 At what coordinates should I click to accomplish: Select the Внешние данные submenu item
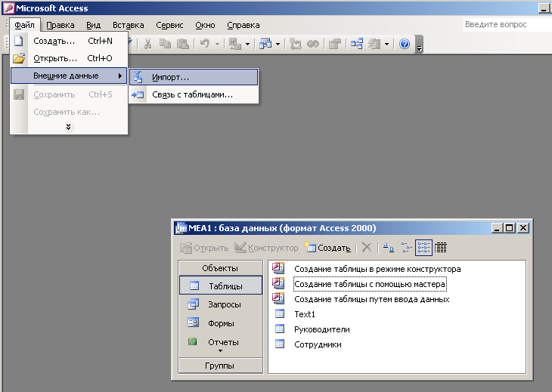click(x=69, y=76)
